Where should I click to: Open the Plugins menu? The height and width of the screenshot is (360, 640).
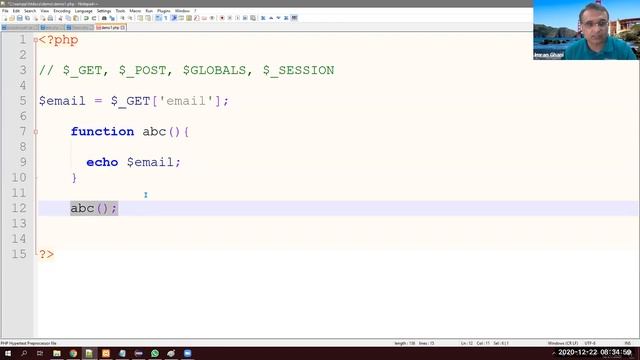tap(164, 11)
